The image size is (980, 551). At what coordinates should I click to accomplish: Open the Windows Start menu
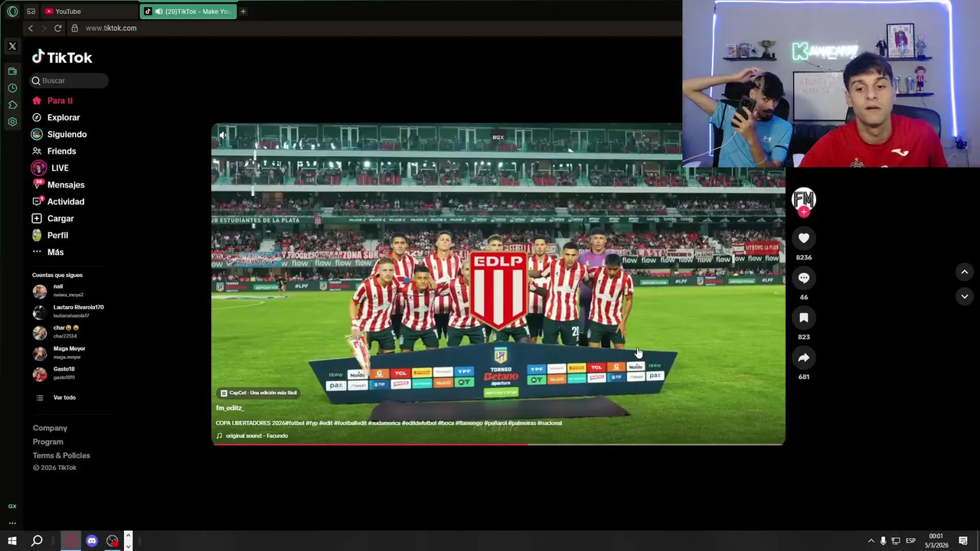coord(12,541)
